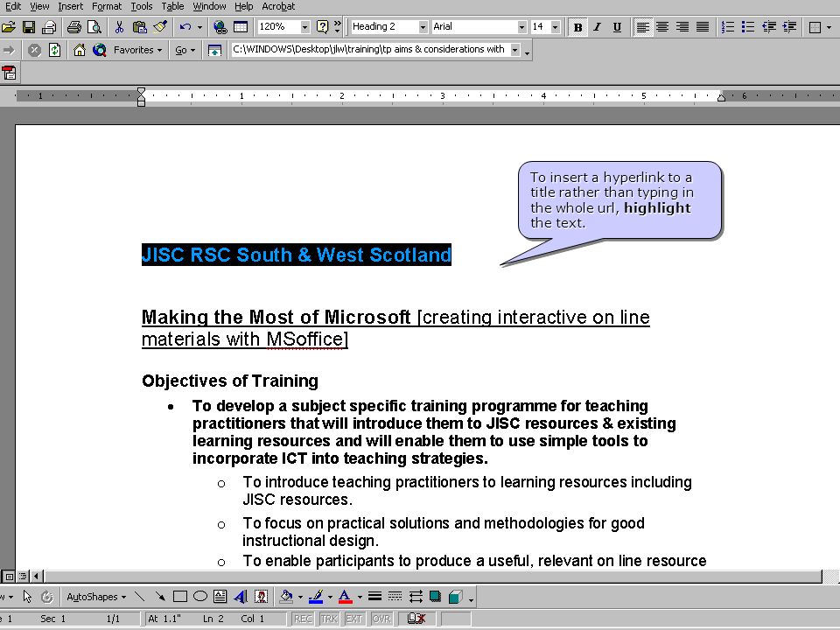Open the Format menu
Viewport: 840px width, 630px height.
pos(107,6)
